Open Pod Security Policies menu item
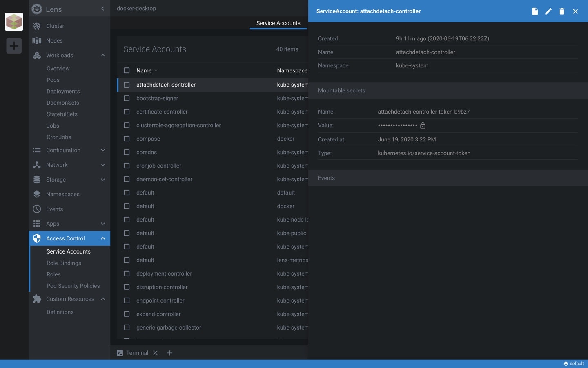The height and width of the screenshot is (368, 588). [x=73, y=286]
